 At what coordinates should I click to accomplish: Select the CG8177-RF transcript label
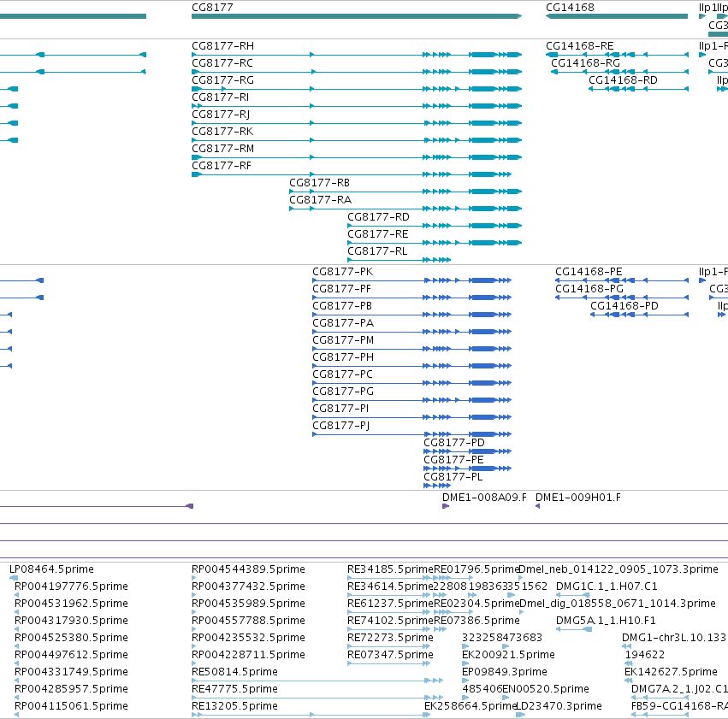coord(222,166)
